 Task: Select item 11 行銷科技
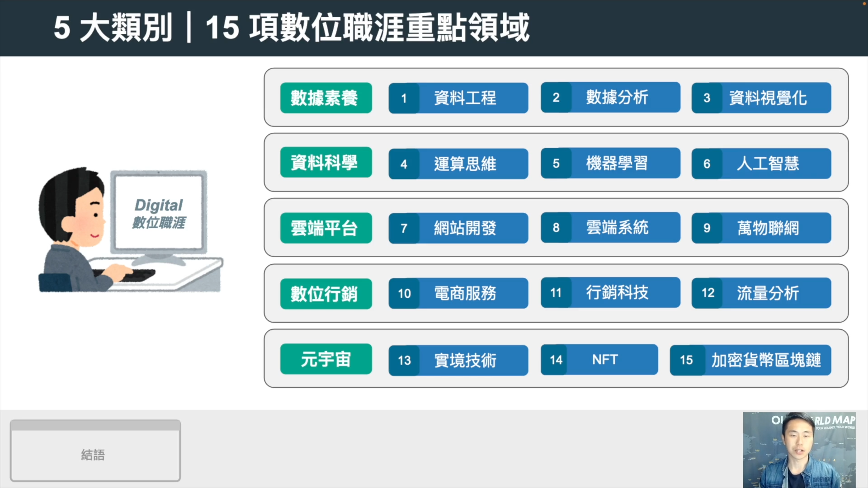tap(610, 292)
